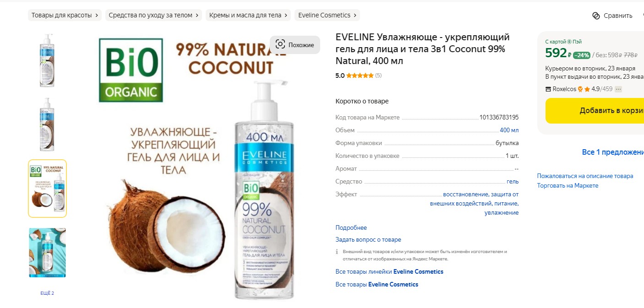
Task: Open the 400 мл volume value link
Action: pos(509,130)
